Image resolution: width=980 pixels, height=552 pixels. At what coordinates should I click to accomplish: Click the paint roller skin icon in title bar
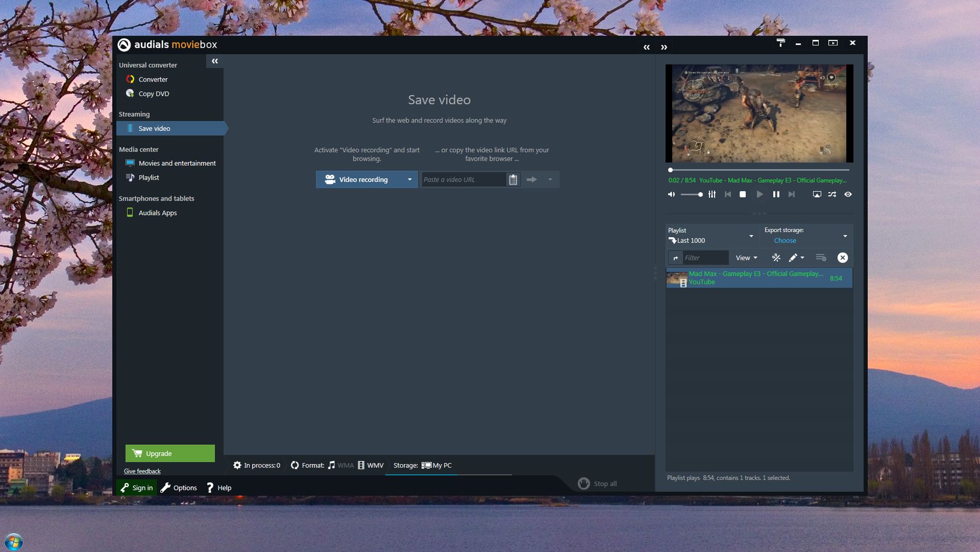[781, 43]
